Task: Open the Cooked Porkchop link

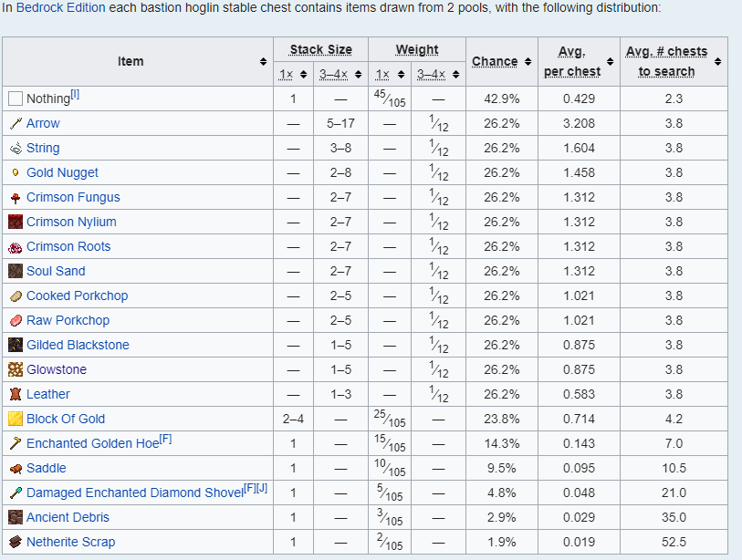Action: click(77, 296)
